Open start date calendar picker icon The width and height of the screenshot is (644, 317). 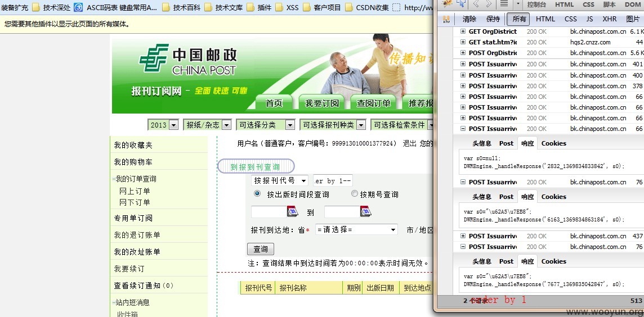pos(292,211)
